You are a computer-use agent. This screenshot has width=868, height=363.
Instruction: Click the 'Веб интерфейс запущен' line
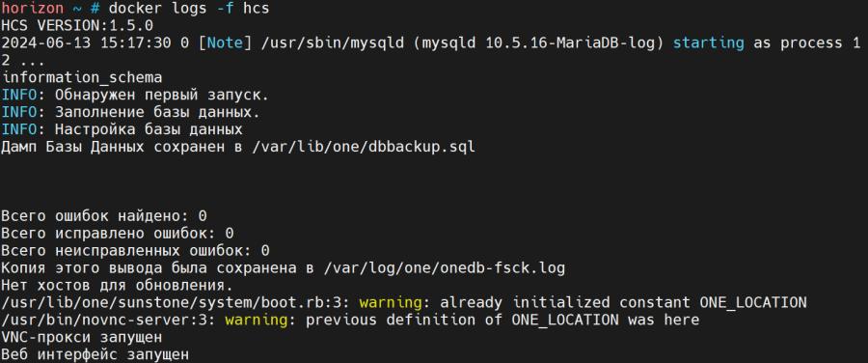pyautogui.click(x=95, y=354)
